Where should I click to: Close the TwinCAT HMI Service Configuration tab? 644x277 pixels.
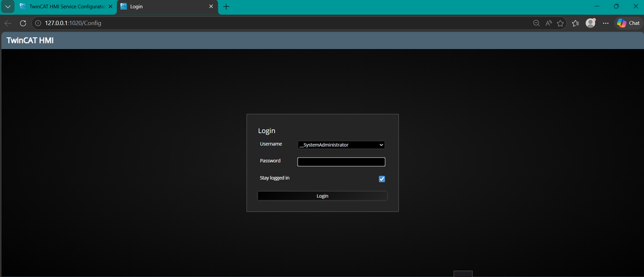[x=110, y=6]
